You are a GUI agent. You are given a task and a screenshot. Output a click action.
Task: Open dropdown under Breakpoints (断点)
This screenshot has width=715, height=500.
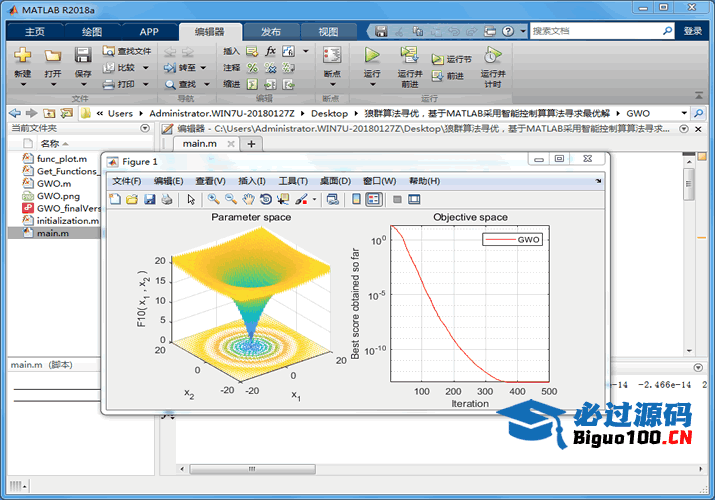(332, 85)
